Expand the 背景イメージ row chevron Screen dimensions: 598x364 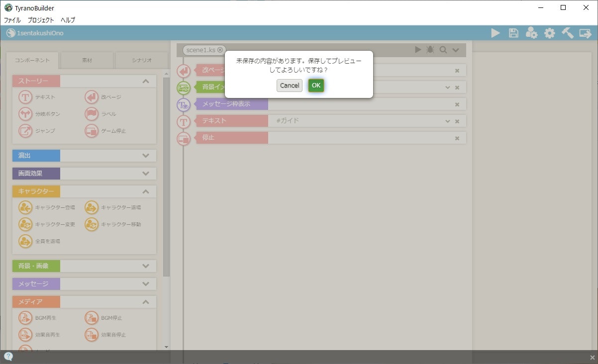pyautogui.click(x=448, y=87)
